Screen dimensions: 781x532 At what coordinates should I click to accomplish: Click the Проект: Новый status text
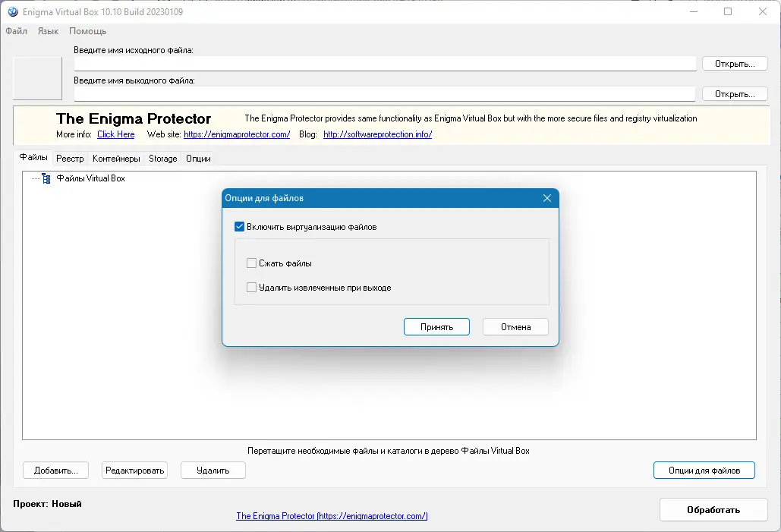click(47, 504)
